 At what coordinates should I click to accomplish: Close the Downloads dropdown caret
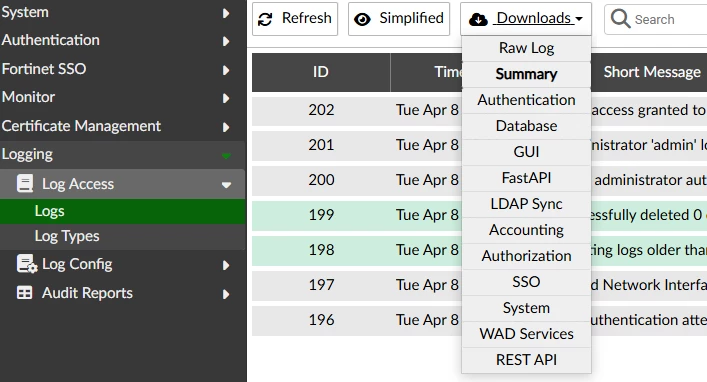point(579,19)
